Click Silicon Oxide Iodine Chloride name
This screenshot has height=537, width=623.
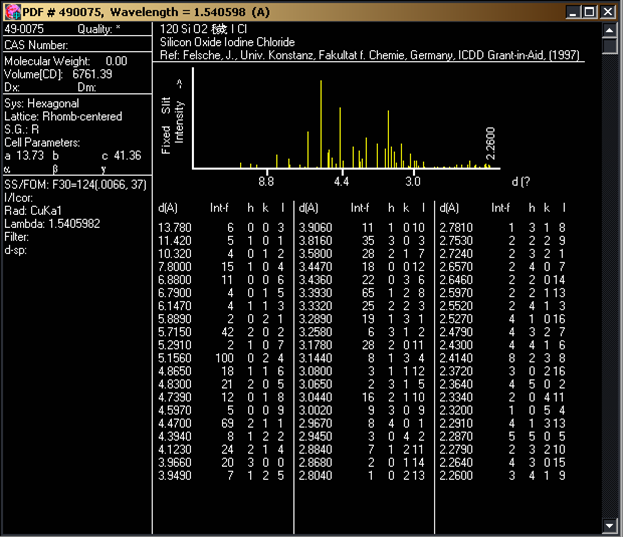227,42
